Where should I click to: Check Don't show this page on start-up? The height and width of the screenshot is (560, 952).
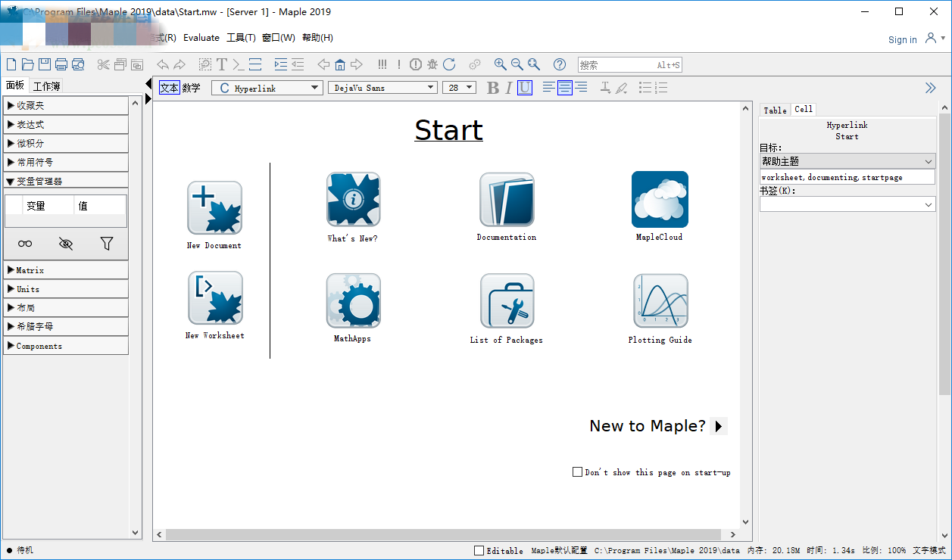pyautogui.click(x=577, y=471)
